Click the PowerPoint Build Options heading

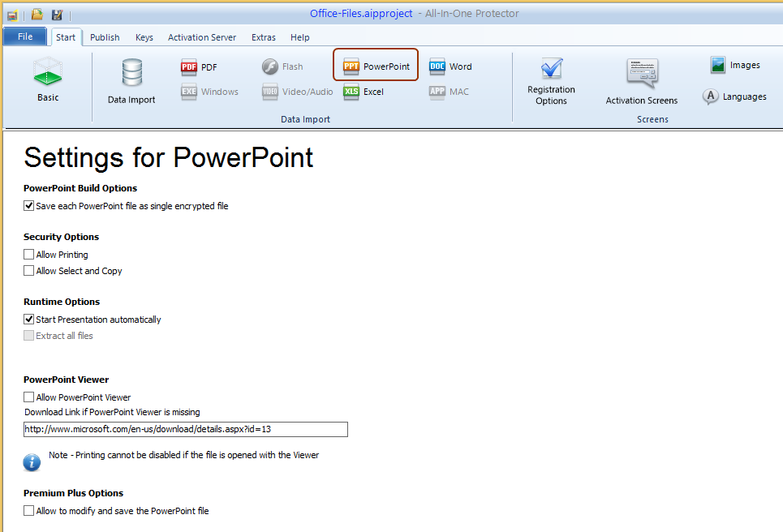coord(80,188)
